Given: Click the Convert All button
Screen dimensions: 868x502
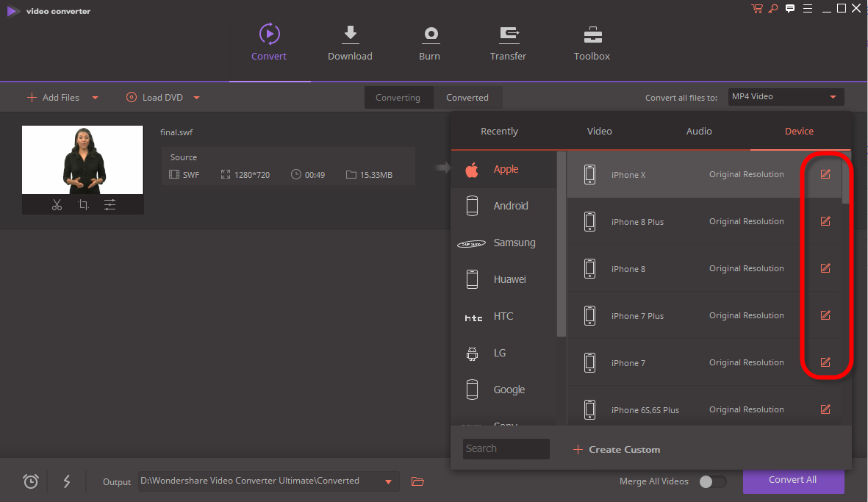Looking at the screenshot, I should 793,481.
